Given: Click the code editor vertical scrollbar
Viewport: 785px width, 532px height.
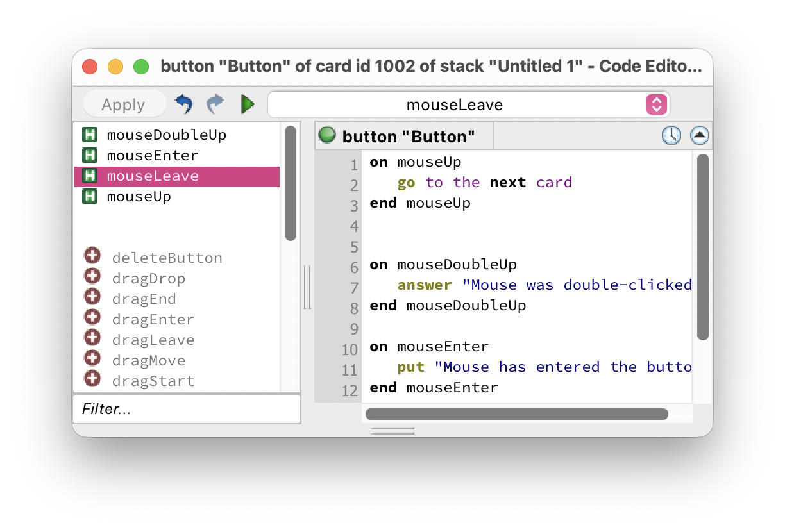Looking at the screenshot, I should (x=703, y=247).
